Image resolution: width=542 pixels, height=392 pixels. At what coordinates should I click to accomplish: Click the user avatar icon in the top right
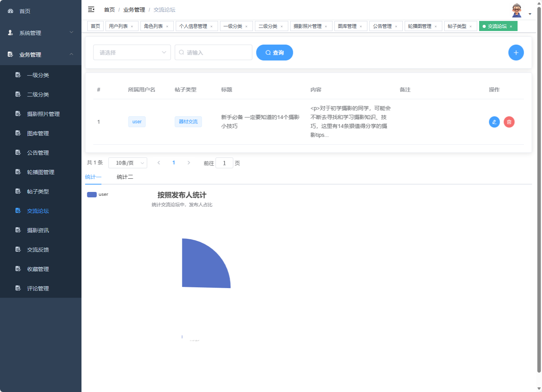(x=516, y=10)
